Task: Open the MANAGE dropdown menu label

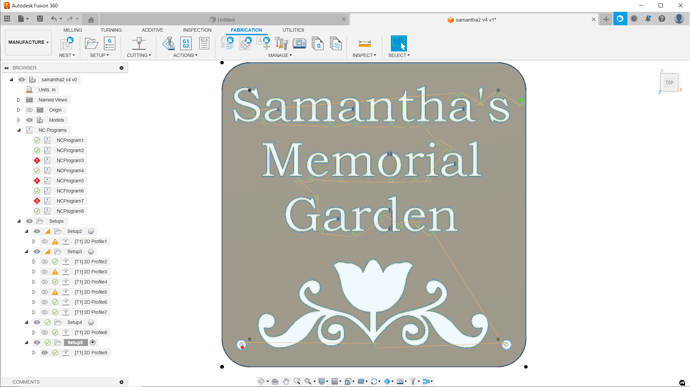Action: (280, 55)
